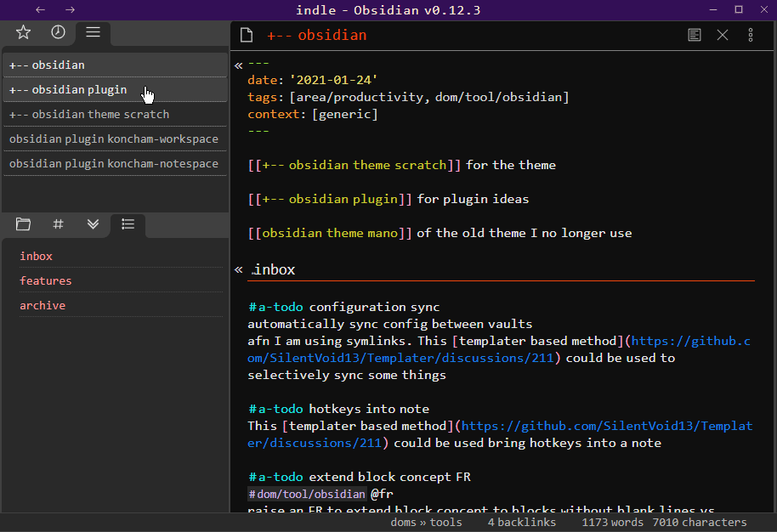Follow the '+-- obsidian theme scratch' wikilink
Screen dimensions: 777x532
tap(354, 165)
